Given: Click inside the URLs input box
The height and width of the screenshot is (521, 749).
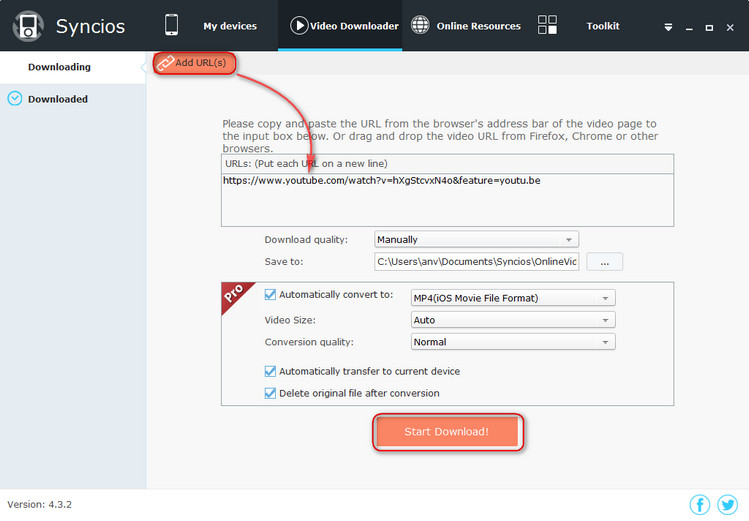Looking at the screenshot, I should click(x=447, y=200).
